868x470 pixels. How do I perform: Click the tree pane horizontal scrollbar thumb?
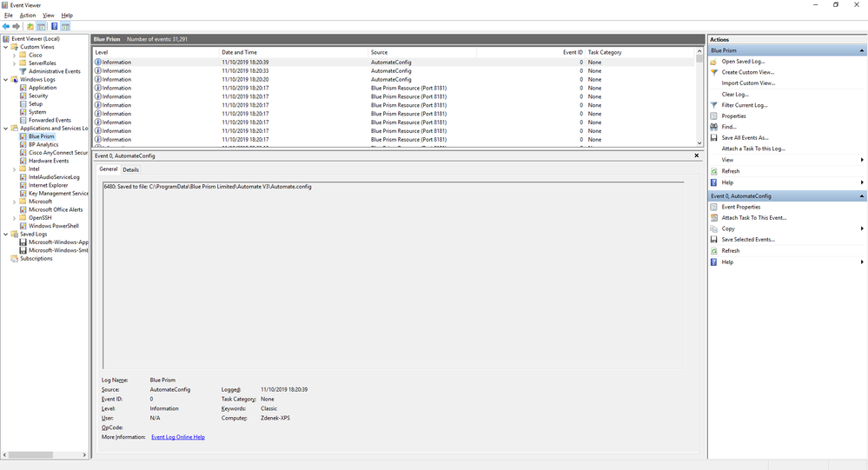click(30, 455)
